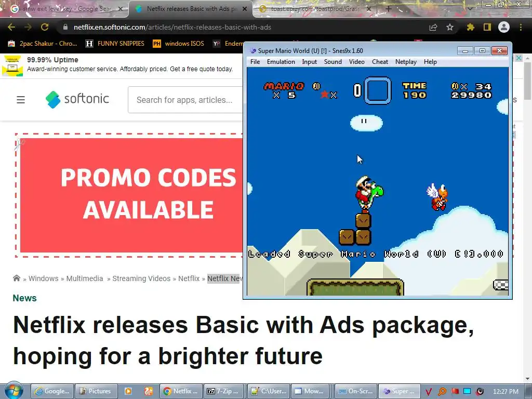Click the Netflix breadcrumb link
Screen dimensions: 532x399
pos(189,278)
